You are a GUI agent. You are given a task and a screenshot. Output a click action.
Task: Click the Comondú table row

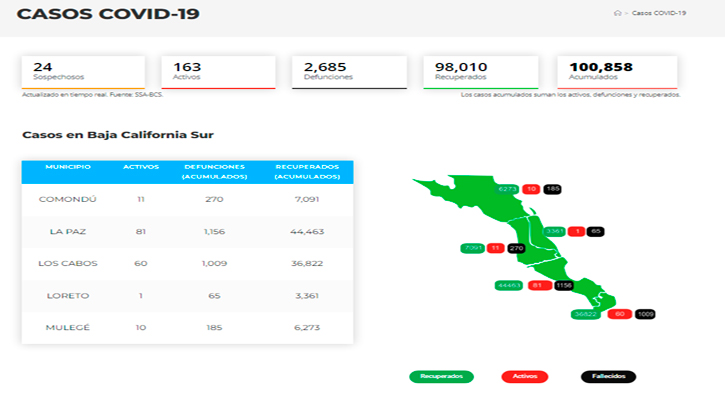tap(187, 199)
